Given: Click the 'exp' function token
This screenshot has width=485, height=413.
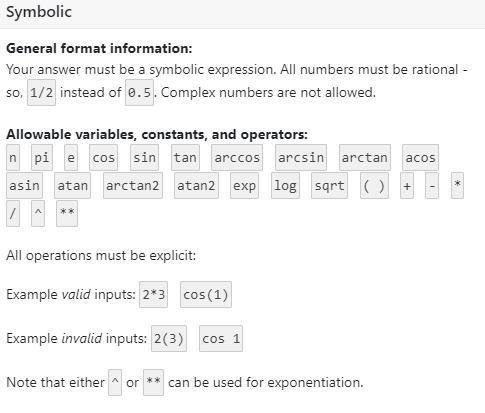Looking at the screenshot, I should click(x=244, y=185).
